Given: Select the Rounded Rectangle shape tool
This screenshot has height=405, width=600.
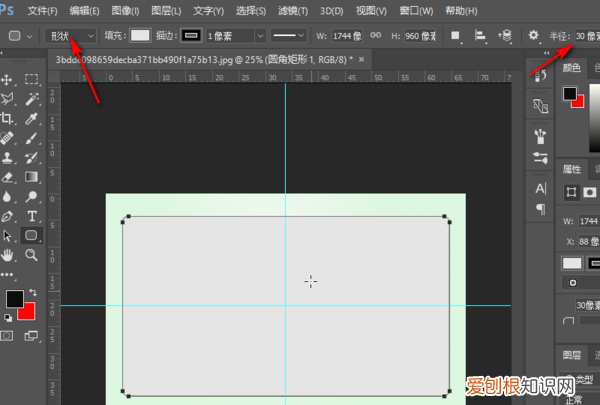Looking at the screenshot, I should pos(32,236).
